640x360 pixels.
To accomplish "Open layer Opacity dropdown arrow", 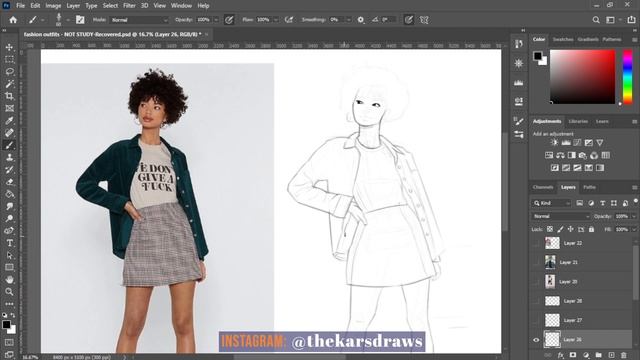I will pos(634,216).
